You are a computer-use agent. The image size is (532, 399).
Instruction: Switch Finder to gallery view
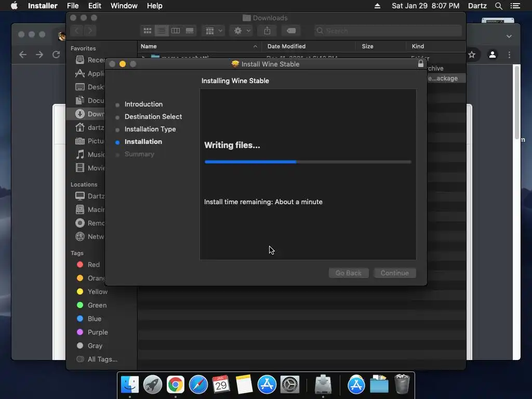click(x=190, y=31)
